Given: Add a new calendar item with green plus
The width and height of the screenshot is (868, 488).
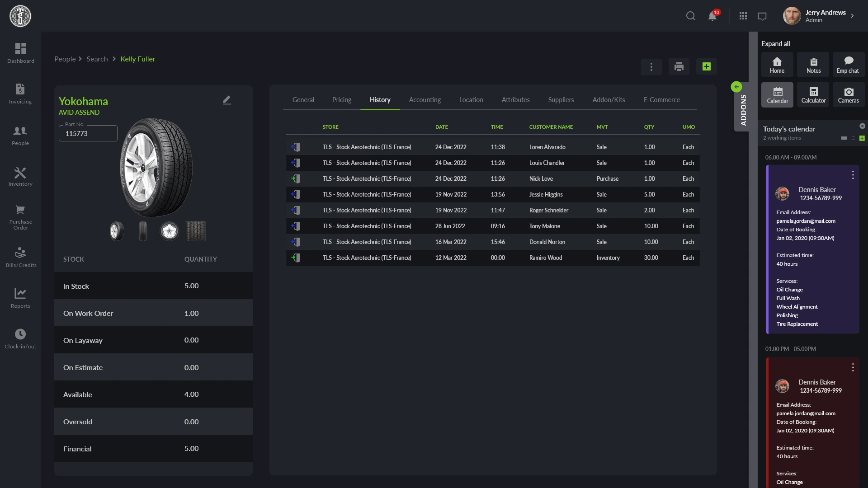Looking at the screenshot, I should 862,138.
